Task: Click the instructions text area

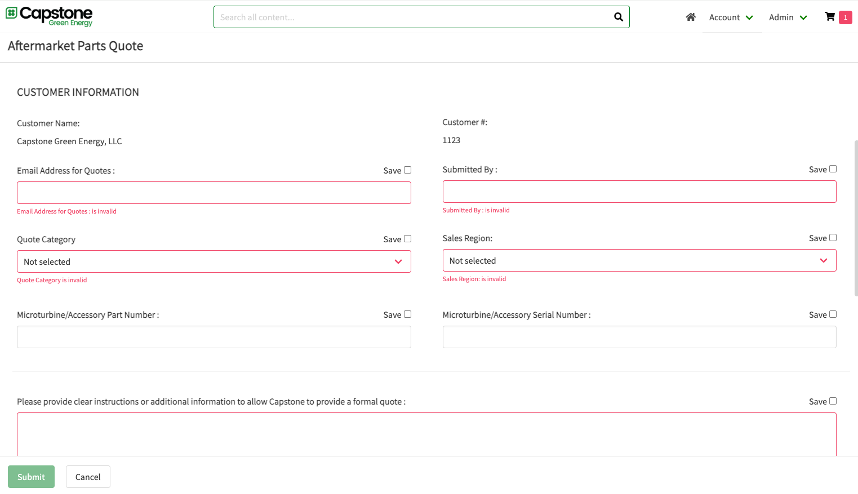Action: click(x=427, y=434)
